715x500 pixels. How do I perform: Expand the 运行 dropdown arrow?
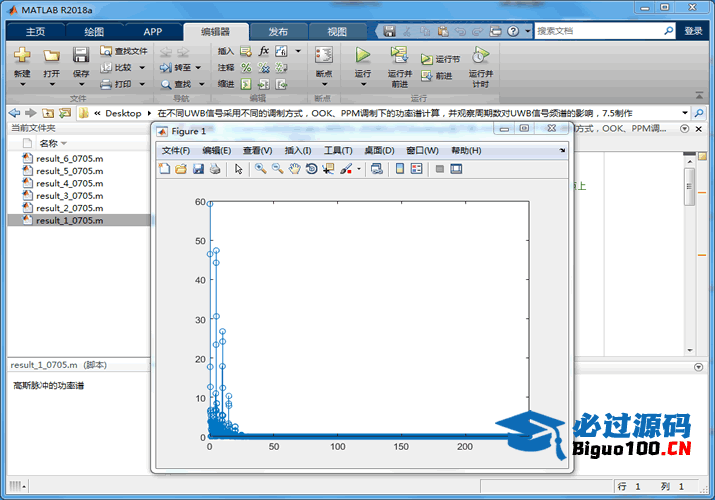(x=363, y=84)
